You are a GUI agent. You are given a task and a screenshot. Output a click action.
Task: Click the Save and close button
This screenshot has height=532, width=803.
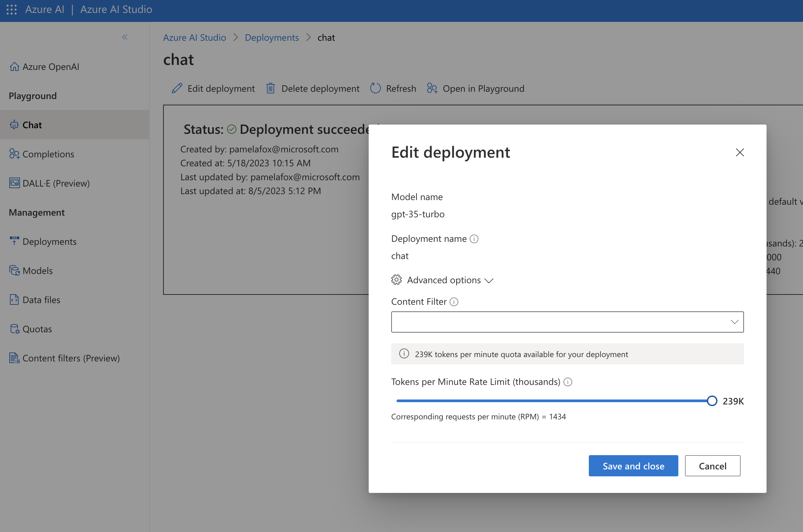pyautogui.click(x=633, y=465)
